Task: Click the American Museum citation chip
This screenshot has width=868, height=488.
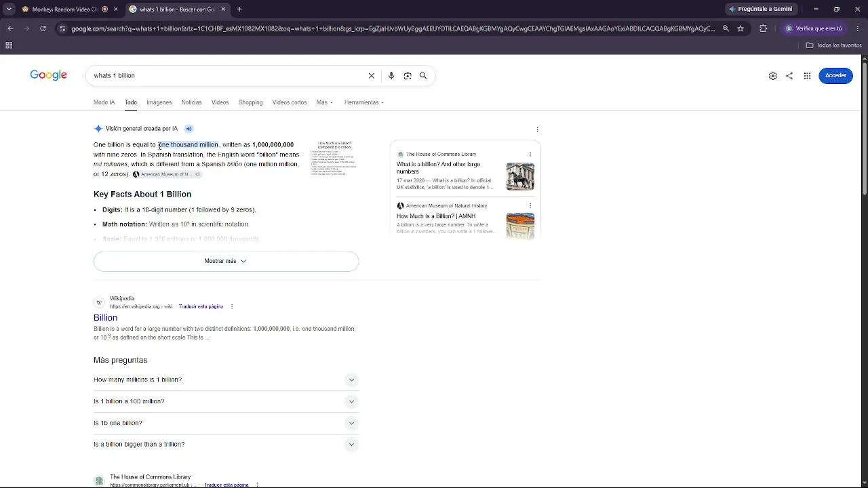Action: pyautogui.click(x=167, y=175)
